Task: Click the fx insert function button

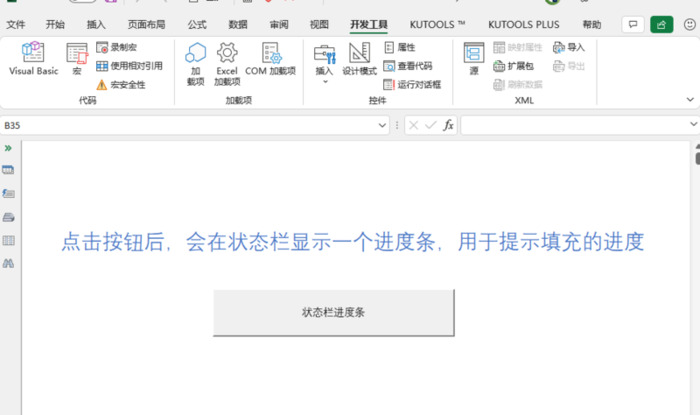Action: click(x=448, y=125)
